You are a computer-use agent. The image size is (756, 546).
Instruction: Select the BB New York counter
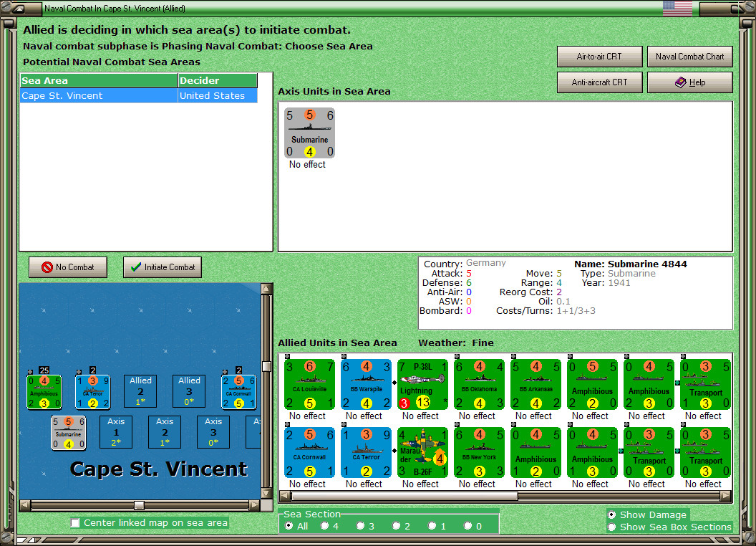(479, 452)
